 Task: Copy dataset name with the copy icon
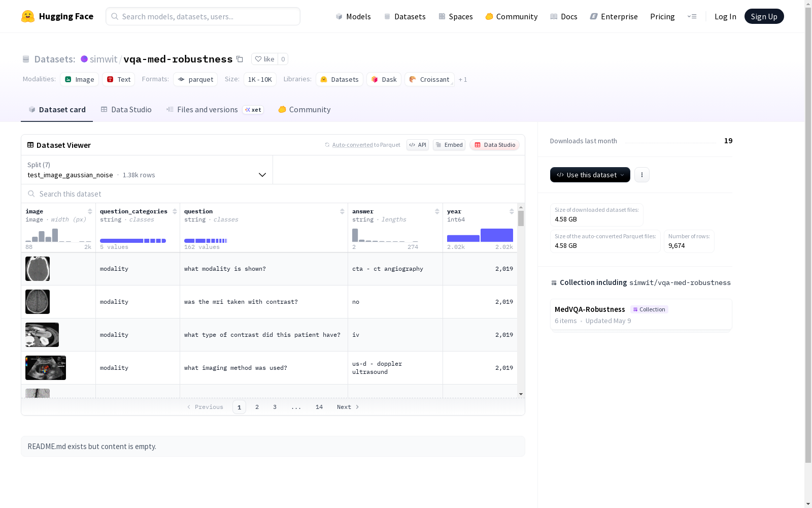point(240,59)
